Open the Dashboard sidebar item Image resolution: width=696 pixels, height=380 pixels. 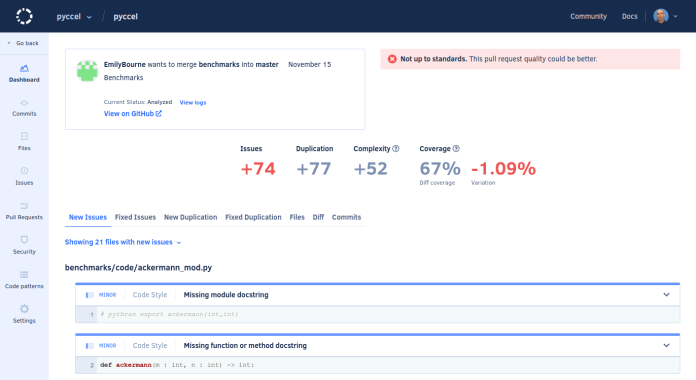point(24,74)
